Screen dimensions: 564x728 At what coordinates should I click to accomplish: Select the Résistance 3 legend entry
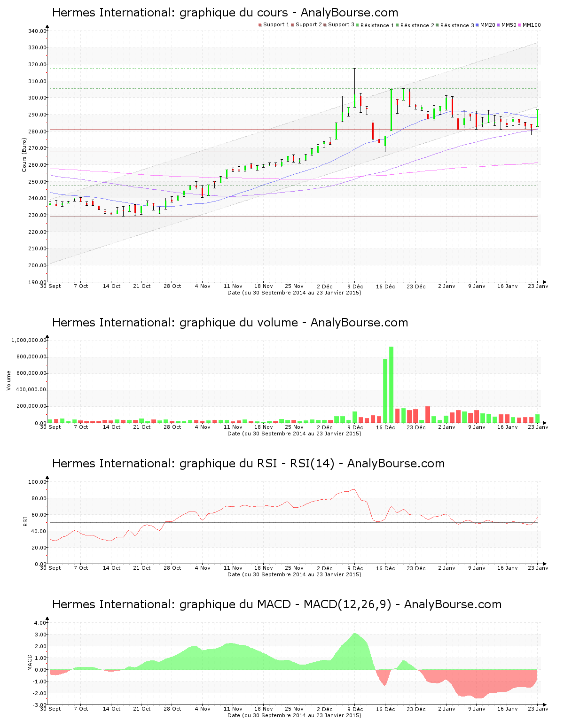point(455,25)
